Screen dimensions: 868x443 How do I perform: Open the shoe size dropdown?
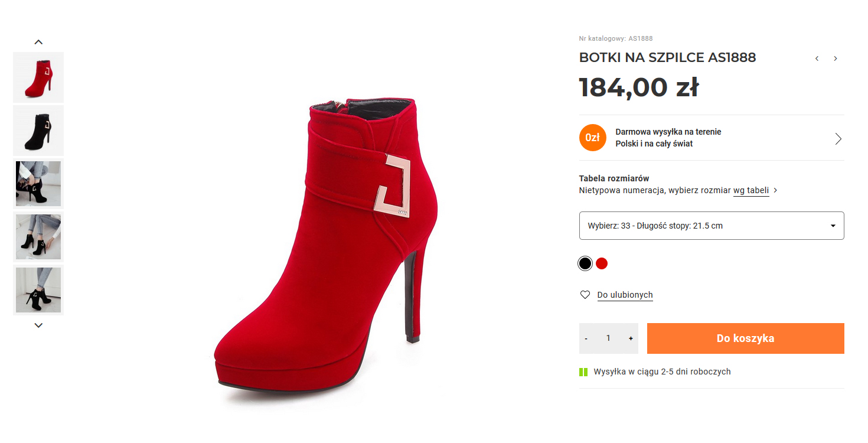(712, 226)
